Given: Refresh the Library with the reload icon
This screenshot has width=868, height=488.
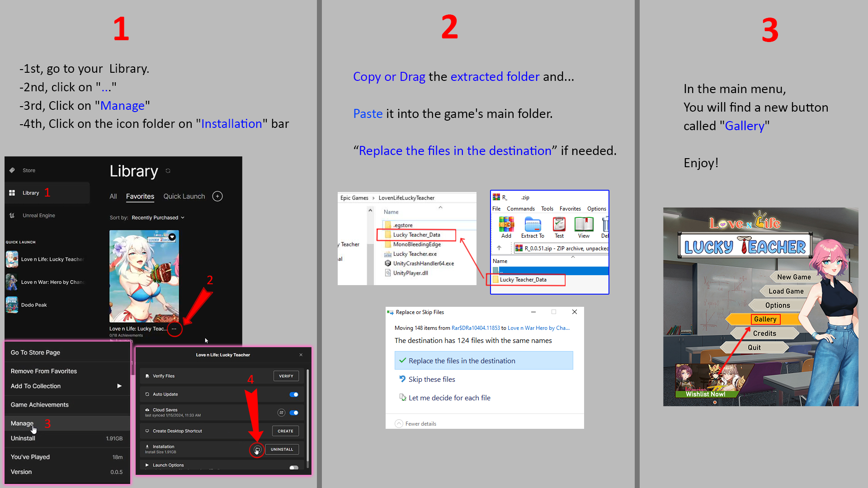Looking at the screenshot, I should coord(168,171).
